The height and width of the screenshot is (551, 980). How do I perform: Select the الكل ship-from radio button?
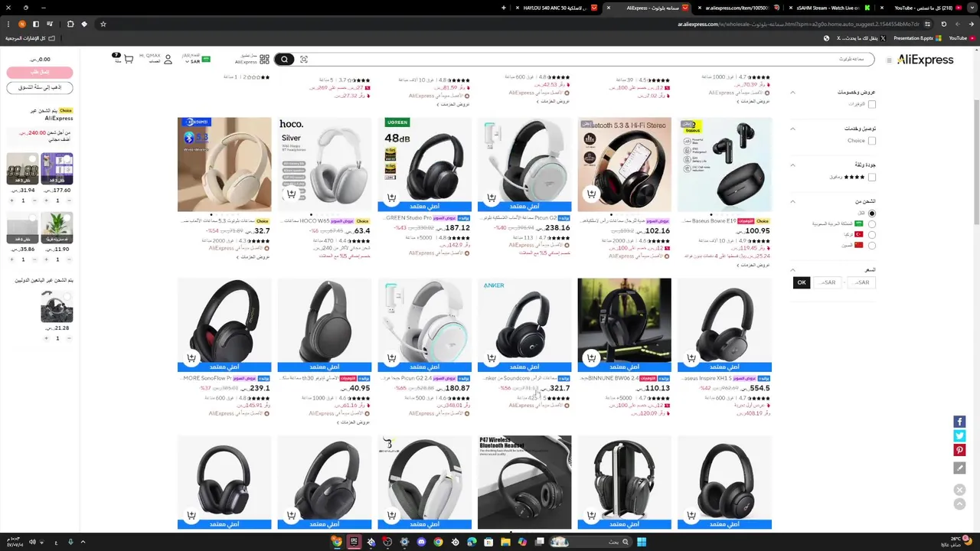[x=872, y=214]
